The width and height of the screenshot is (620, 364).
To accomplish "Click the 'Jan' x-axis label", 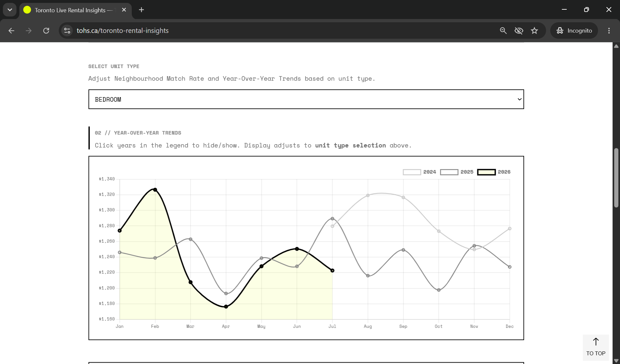I will [119, 327].
